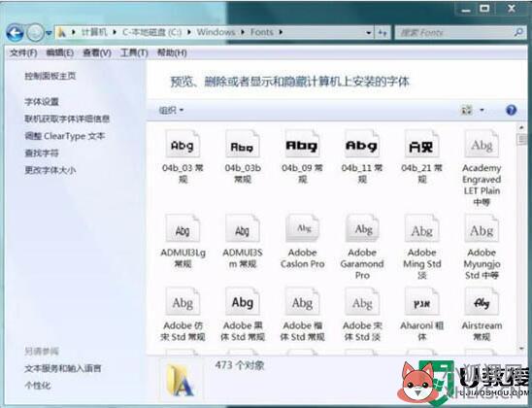Open 文本服务和输入语言 link
Viewport: 532px width, 408px height.
point(63,368)
